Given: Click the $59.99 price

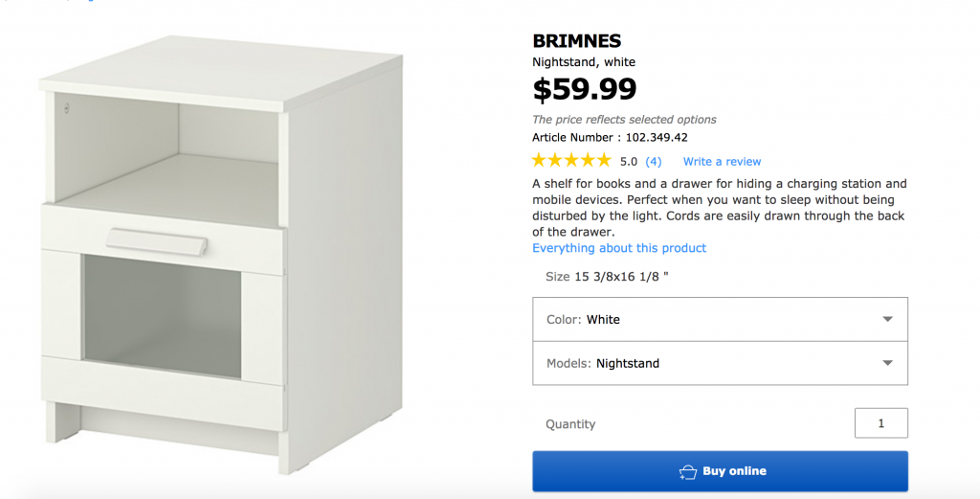Looking at the screenshot, I should click(584, 89).
